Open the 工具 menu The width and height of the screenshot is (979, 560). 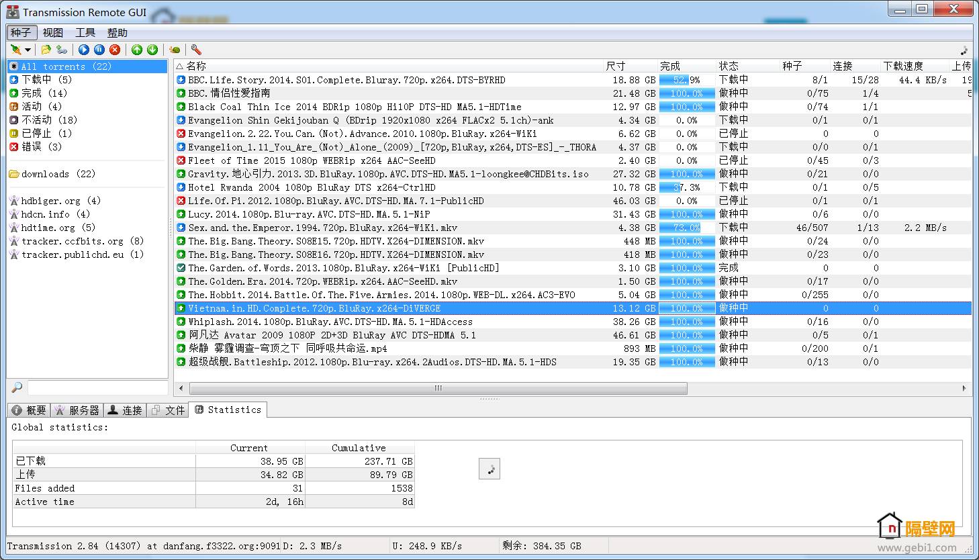pos(85,32)
